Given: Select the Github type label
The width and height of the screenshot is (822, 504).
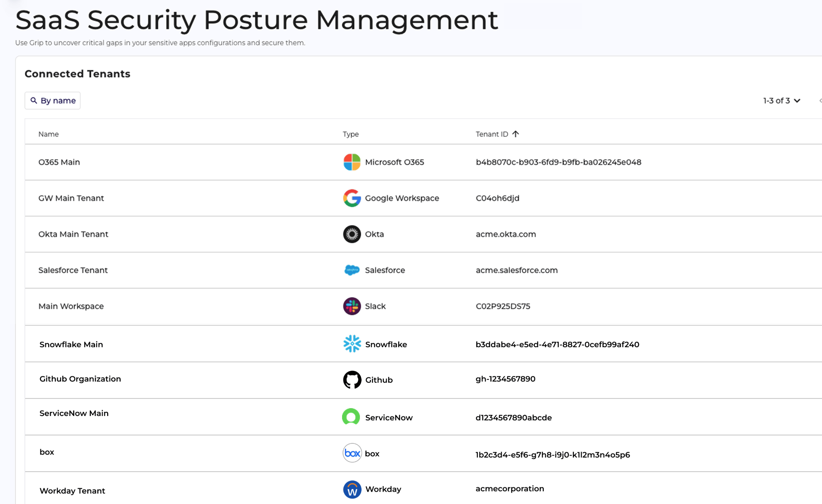Looking at the screenshot, I should [x=379, y=380].
